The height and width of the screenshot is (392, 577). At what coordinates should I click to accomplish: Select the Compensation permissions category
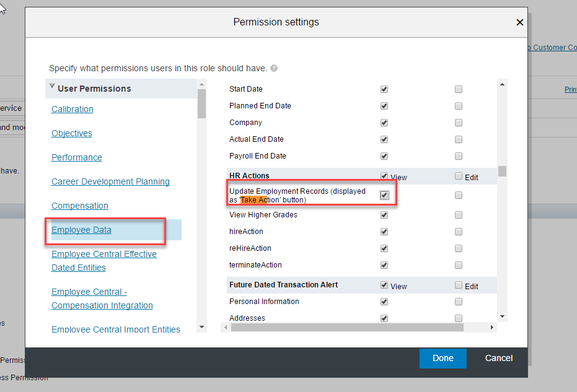tap(80, 206)
